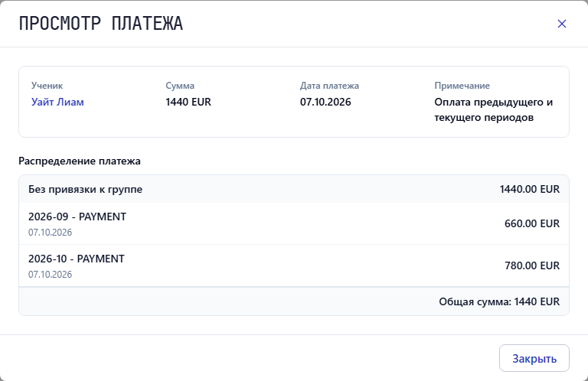Screen dimensions: 588x381
Task: Click the note text Оплата предыдущего и текущего периодов
Action: [x=494, y=109]
